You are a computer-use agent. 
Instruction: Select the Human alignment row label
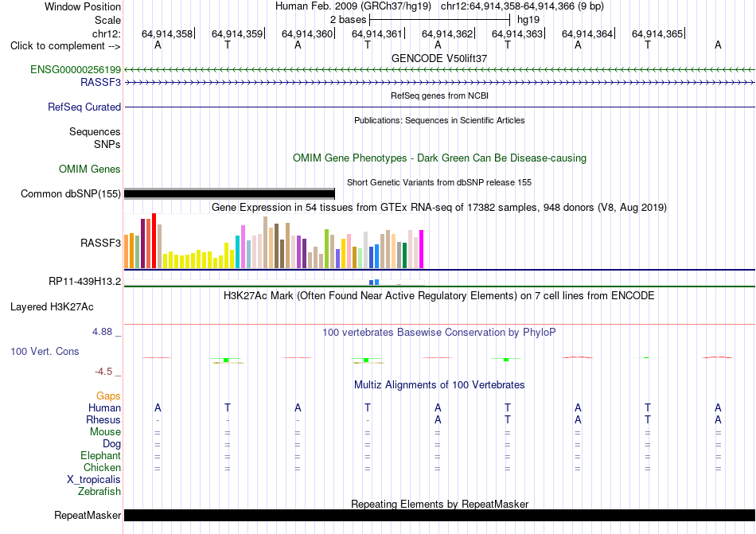click(x=104, y=407)
